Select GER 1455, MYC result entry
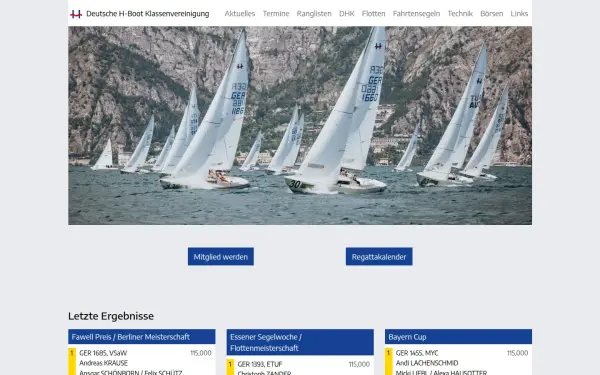Viewport: 600px width, 375px height. pyautogui.click(x=417, y=353)
